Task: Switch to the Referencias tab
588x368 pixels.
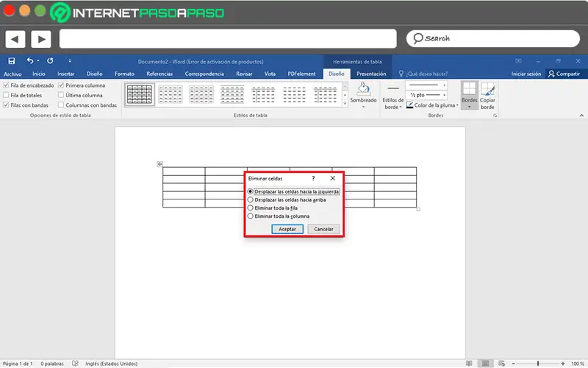Action: 159,74
